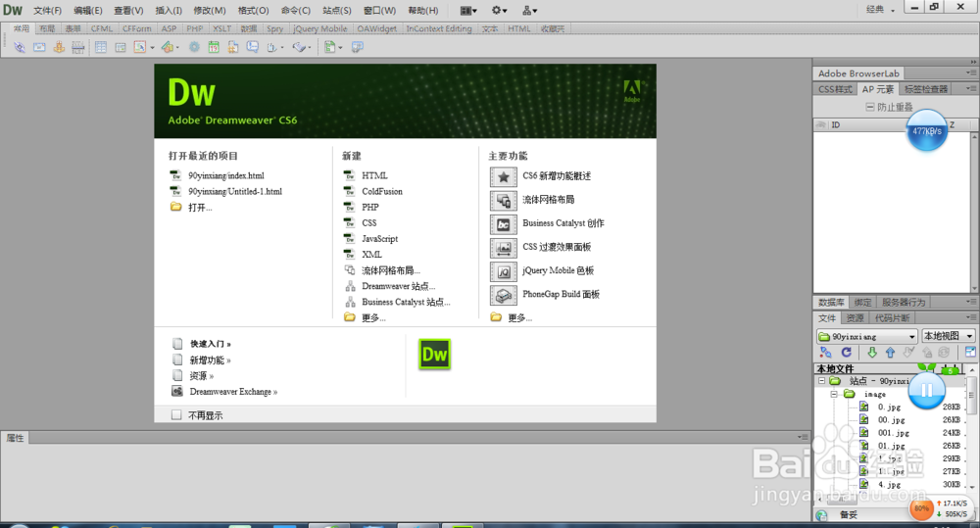Click the Head tags icon

click(272, 47)
